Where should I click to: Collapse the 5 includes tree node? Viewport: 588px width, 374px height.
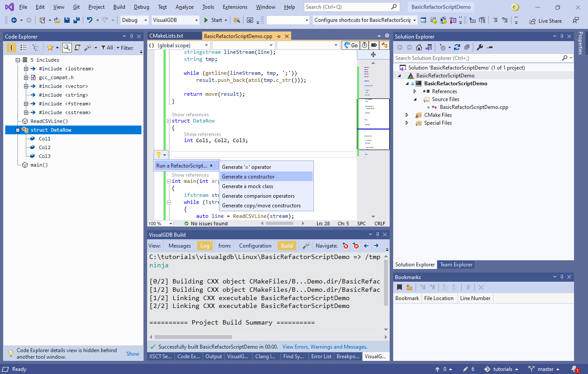18,60
